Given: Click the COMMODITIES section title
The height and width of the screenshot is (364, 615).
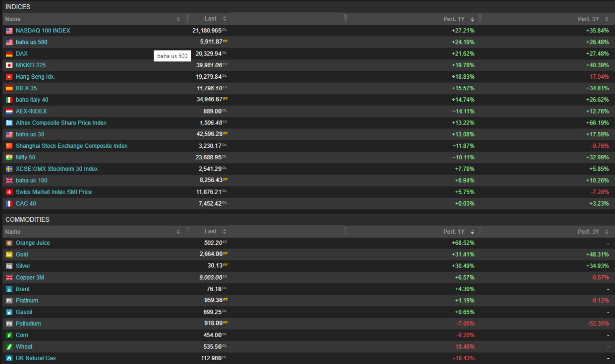Looking at the screenshot, I should coord(28,219).
